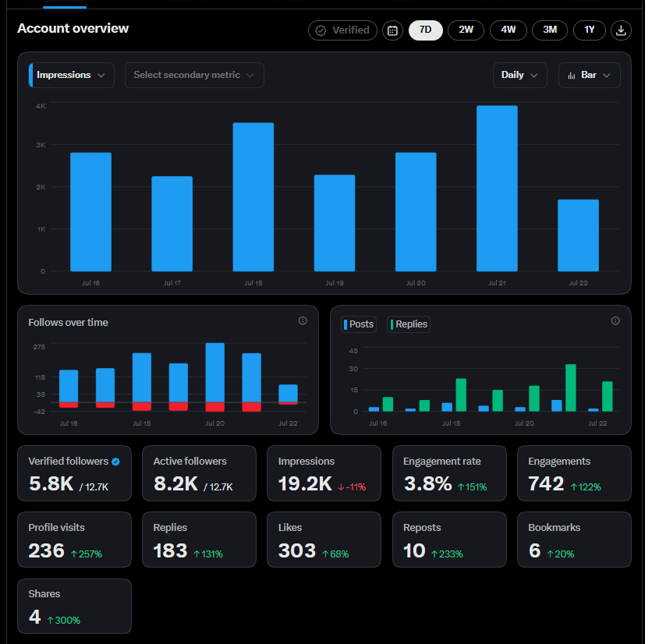Open the Bookmarks 6 card
Viewport: 645px width, 644px height.
[574, 540]
